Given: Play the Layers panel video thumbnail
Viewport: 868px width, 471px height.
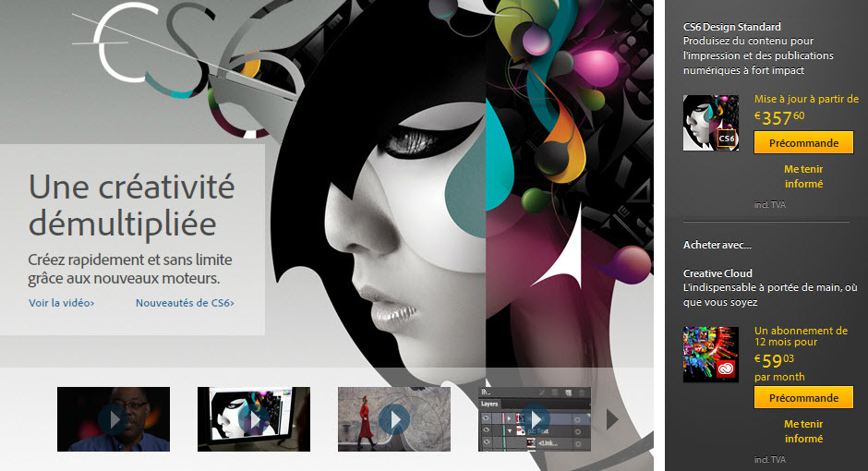Looking at the screenshot, I should 535,419.
